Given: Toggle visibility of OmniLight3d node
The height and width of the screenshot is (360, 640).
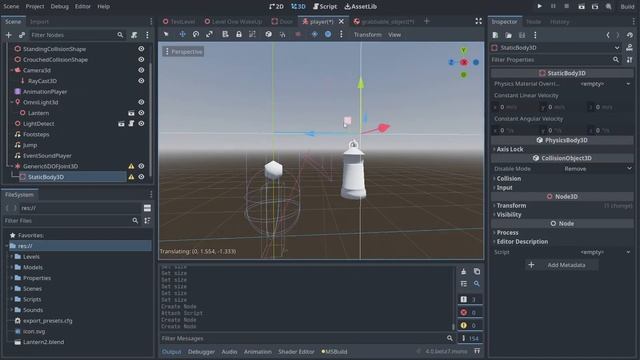Looking at the screenshot, I should click(141, 102).
